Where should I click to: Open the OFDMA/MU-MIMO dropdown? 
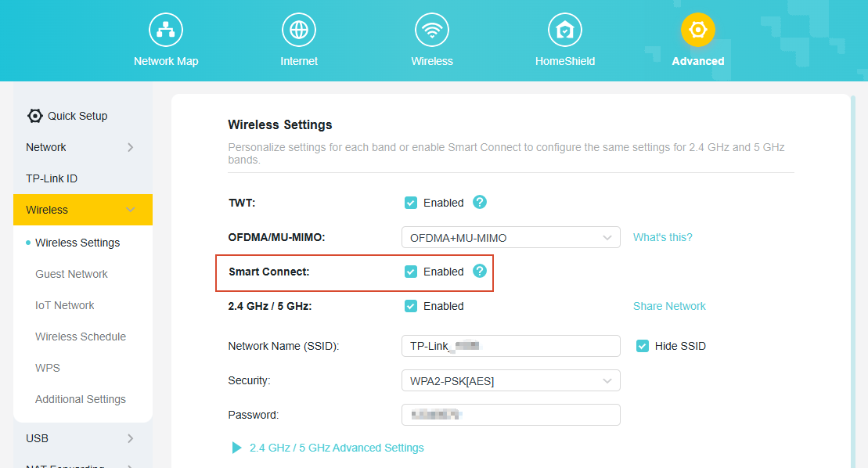[x=510, y=236]
